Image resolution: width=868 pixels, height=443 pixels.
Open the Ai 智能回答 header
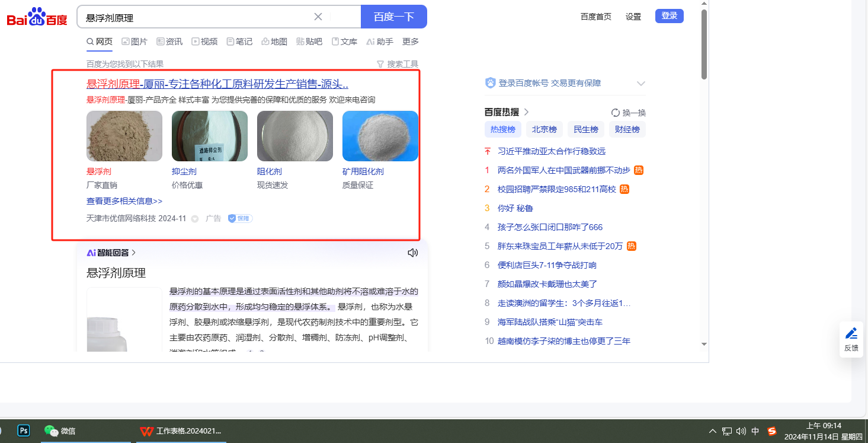click(111, 253)
